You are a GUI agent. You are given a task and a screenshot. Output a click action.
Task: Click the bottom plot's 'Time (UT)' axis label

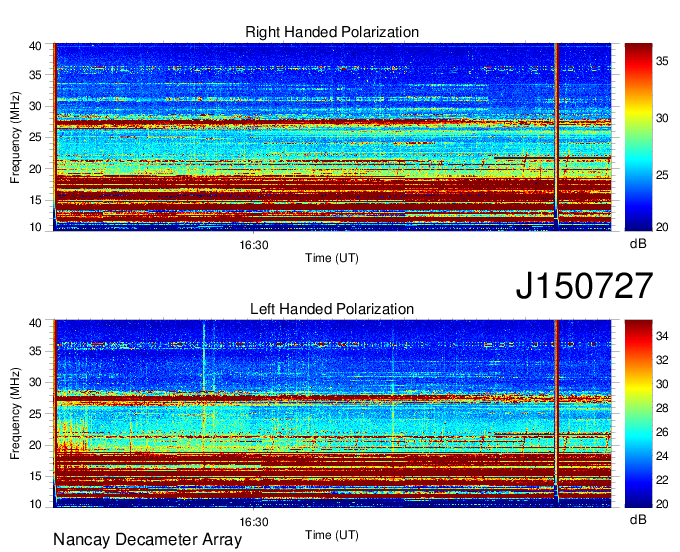(332, 535)
